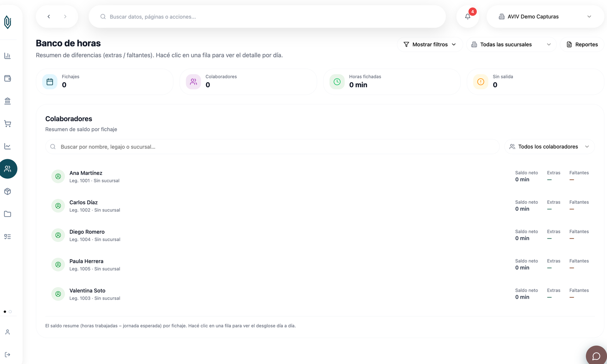Click Extras label in Diego Romero row
This screenshot has height=364, width=607.
click(x=554, y=232)
